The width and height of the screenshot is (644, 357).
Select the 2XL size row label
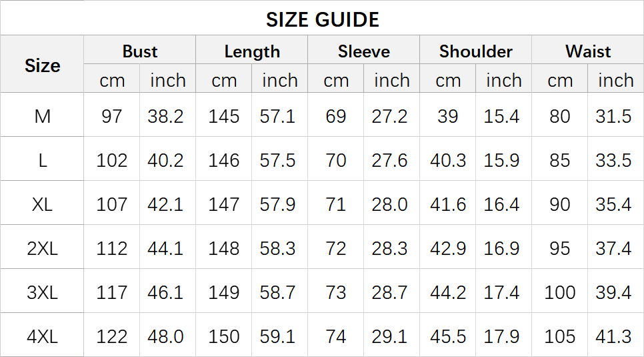(x=42, y=248)
